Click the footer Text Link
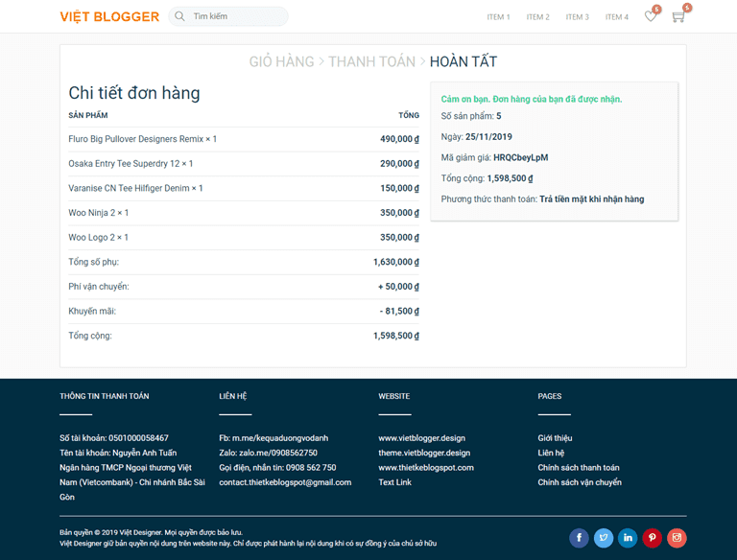This screenshot has height=560, width=737. point(394,482)
